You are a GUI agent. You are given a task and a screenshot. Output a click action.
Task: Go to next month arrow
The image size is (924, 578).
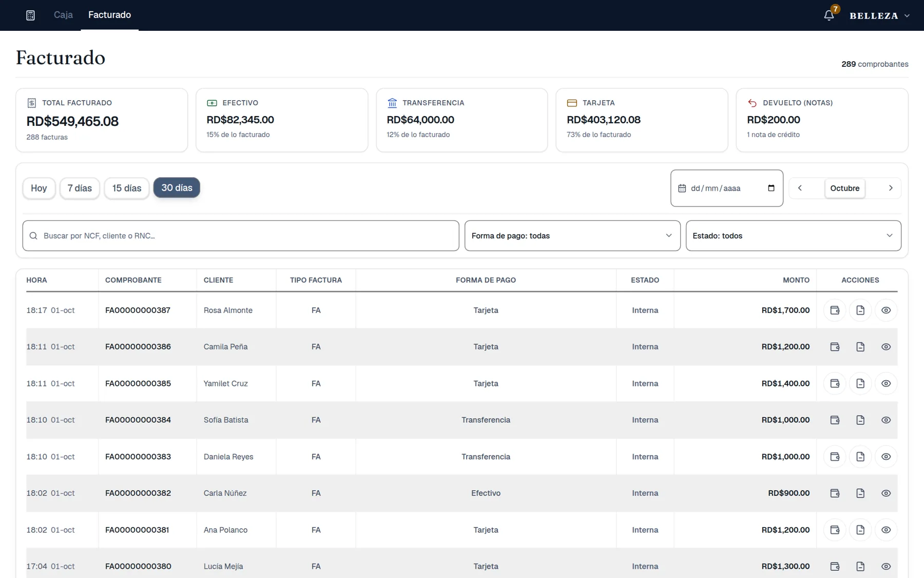(x=891, y=188)
